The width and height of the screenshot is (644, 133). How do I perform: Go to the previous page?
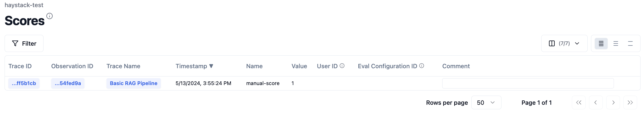[596, 102]
